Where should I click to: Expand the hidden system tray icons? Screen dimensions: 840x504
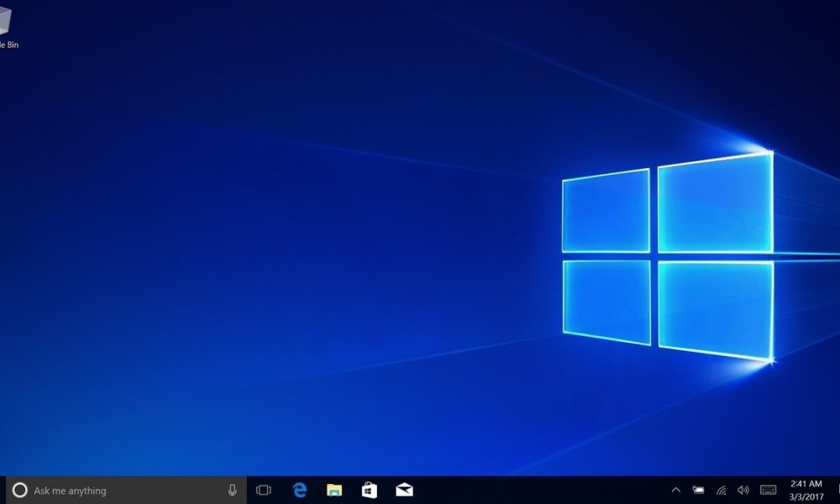point(676,490)
